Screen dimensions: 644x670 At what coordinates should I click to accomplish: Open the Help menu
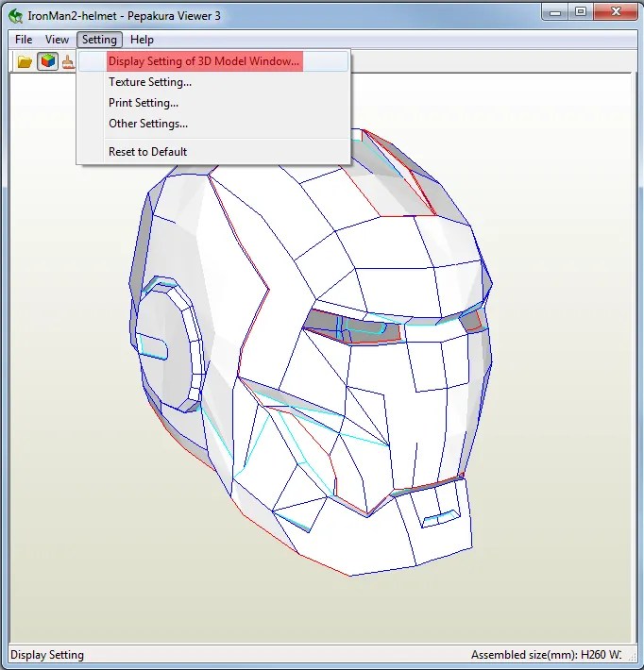click(142, 40)
